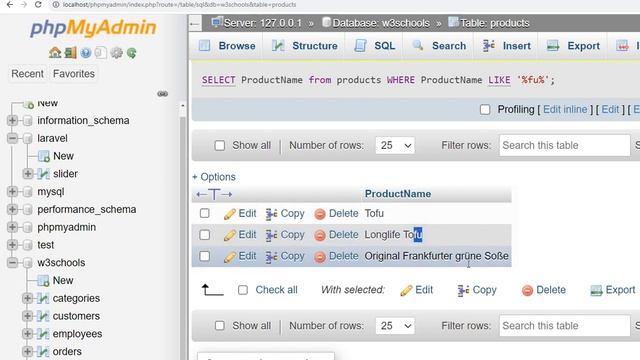Click the top Filter rows search field

564,145
